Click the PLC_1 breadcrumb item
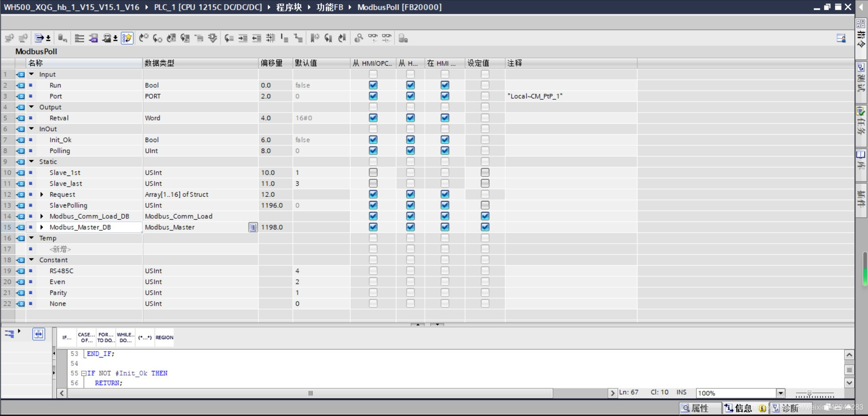The image size is (868, 416). 208,7
